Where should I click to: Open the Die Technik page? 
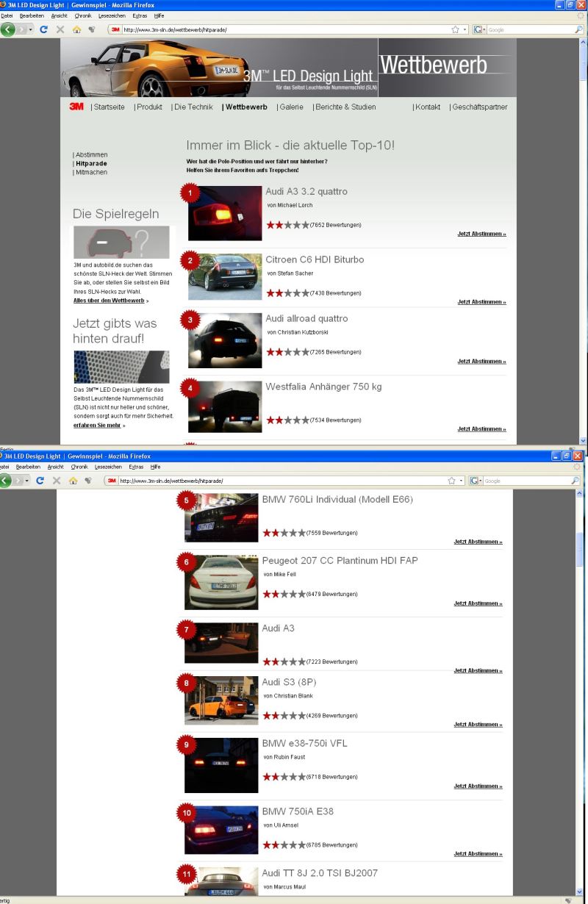193,107
